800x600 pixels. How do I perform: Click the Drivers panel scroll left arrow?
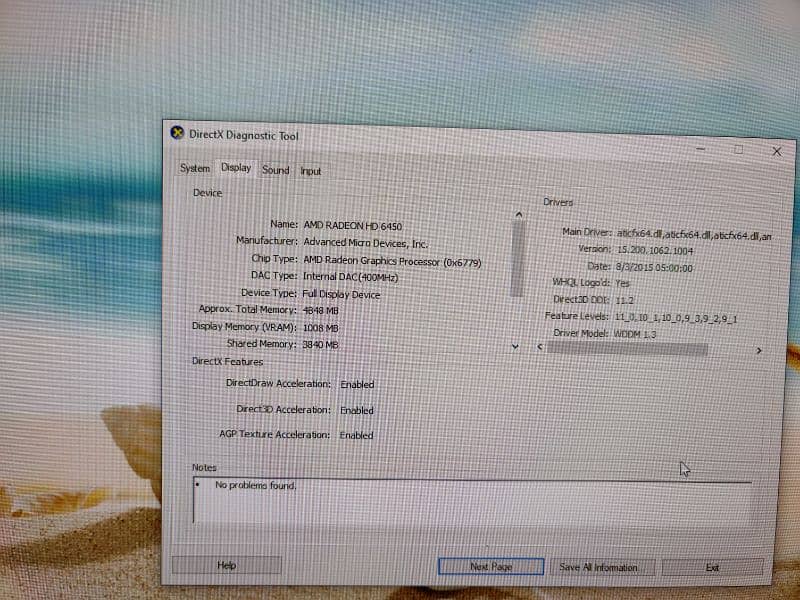tap(541, 348)
